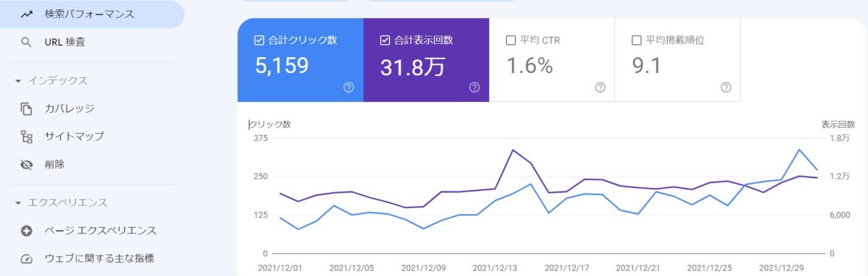Click purple peak on 2021/12/14 chart
This screenshot has height=276, width=868.
513,150
